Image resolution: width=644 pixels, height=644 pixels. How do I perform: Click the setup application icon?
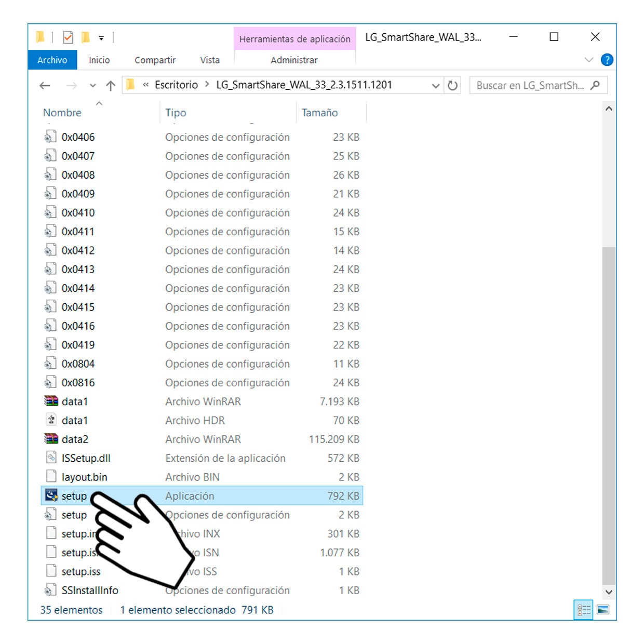click(51, 495)
